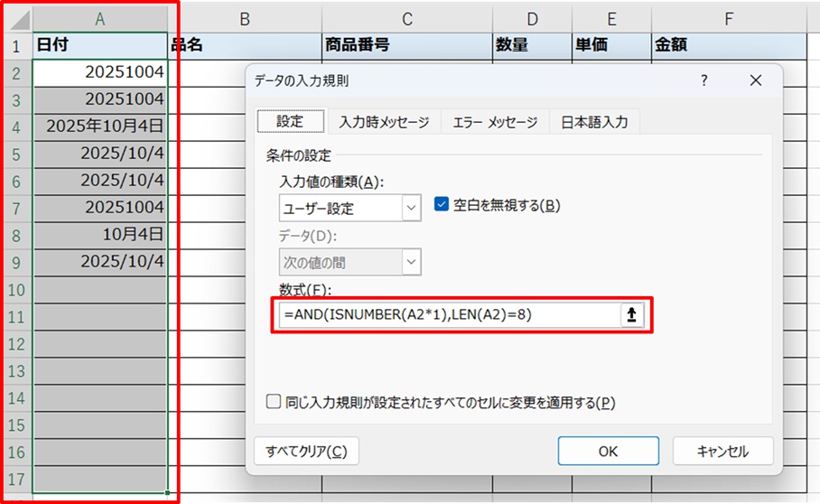Switch to 入力時メッセージ tab
This screenshot has height=504, width=820.
384,122
